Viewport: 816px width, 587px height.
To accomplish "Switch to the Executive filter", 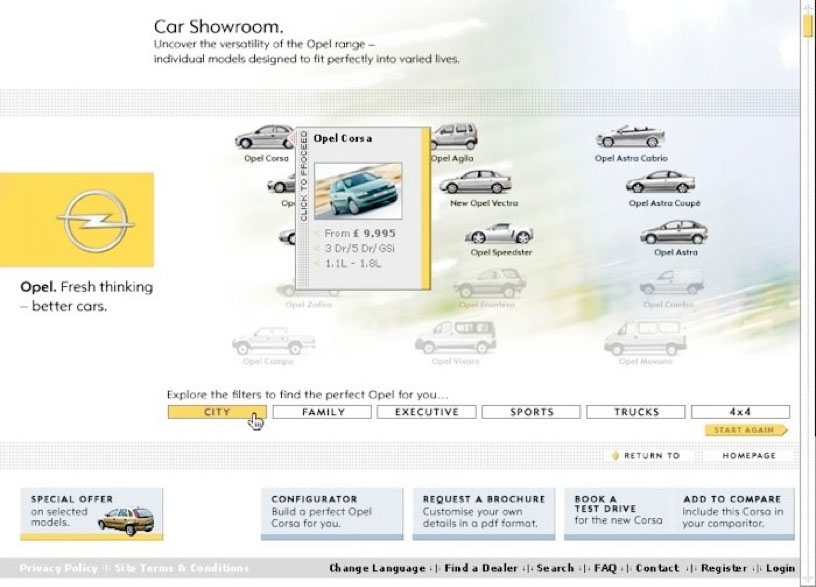I will tap(427, 412).
